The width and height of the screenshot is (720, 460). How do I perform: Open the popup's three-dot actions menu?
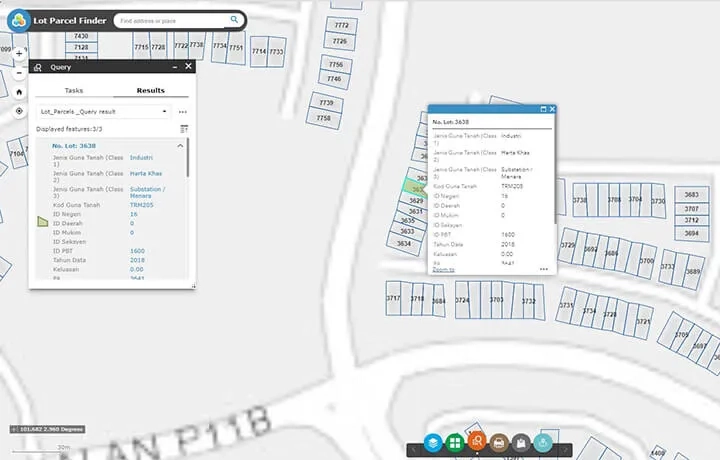click(x=543, y=269)
